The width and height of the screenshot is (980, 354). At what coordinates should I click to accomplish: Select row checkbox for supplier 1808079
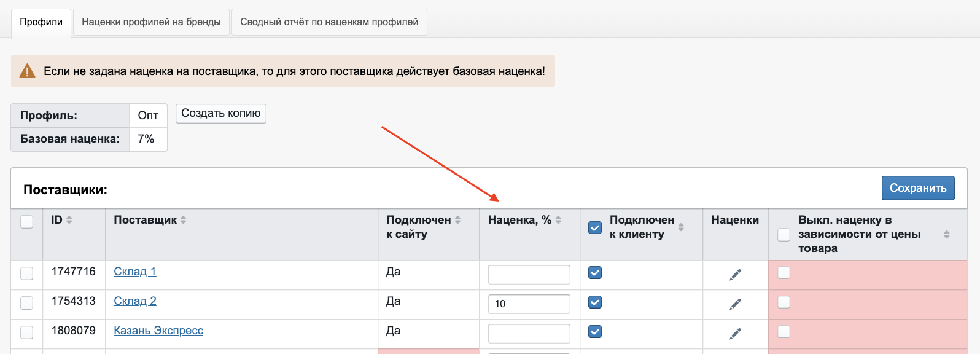(27, 332)
